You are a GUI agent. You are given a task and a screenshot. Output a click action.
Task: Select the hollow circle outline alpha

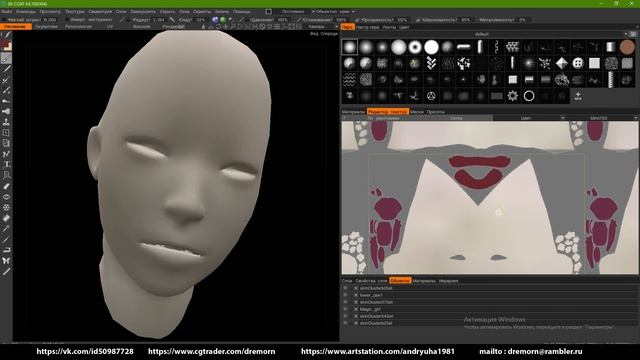529,96
